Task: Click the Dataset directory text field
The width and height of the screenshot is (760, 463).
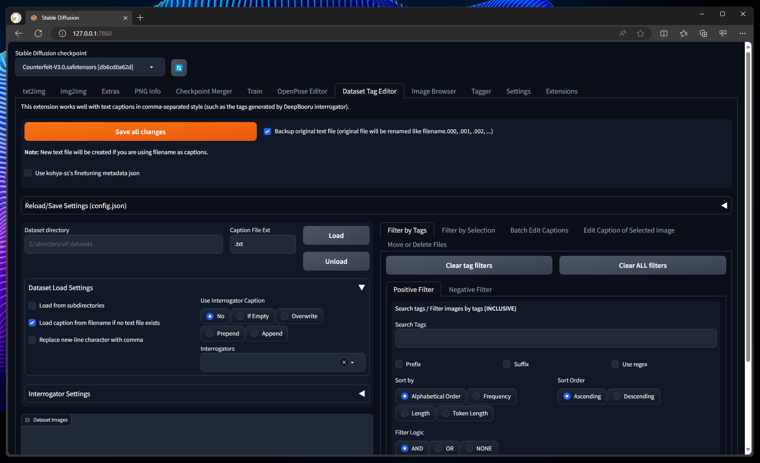Action: point(123,244)
